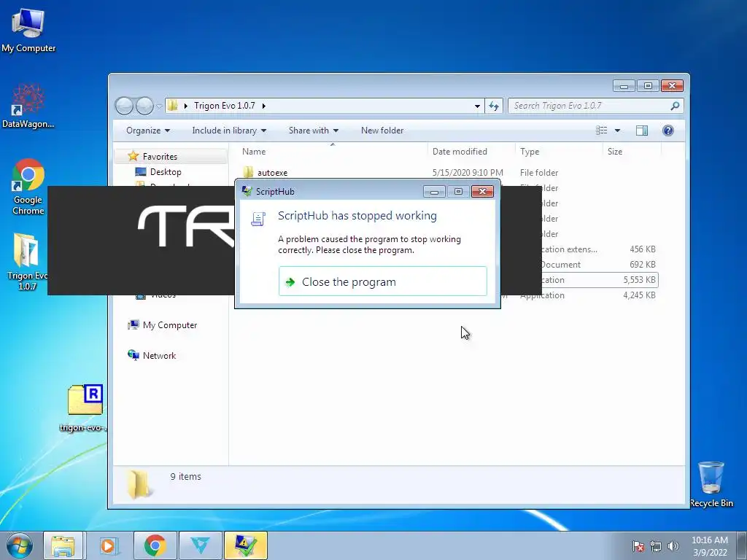Launch the Google Chrome desktop shortcut
This screenshot has height=560, width=747.
coord(28,187)
